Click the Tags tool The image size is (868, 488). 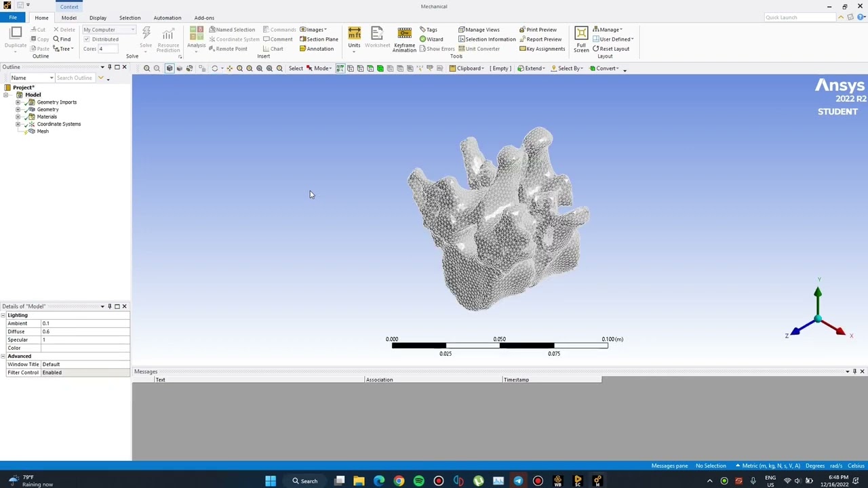point(428,30)
